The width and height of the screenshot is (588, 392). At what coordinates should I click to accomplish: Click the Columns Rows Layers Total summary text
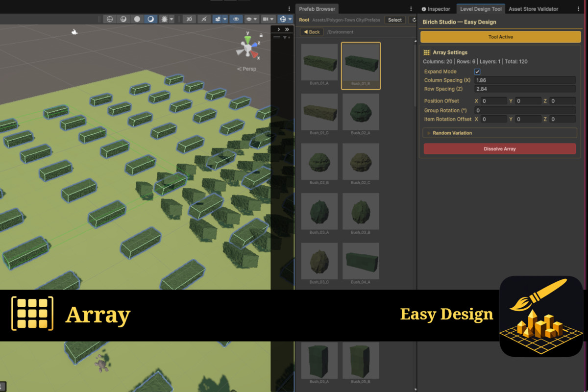(x=475, y=62)
